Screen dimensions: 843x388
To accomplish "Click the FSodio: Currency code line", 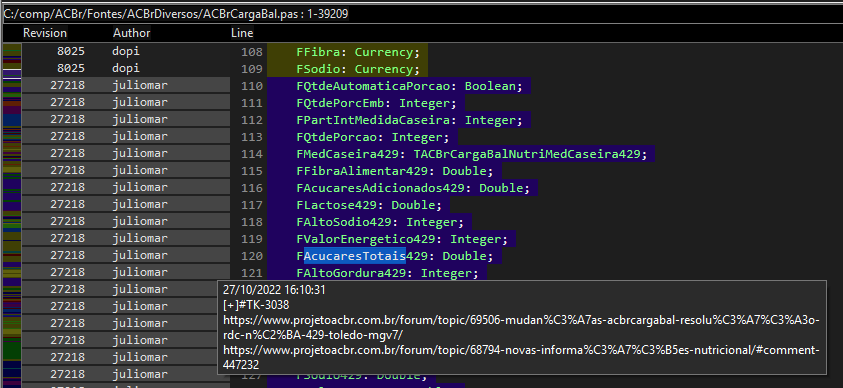I will coord(358,69).
